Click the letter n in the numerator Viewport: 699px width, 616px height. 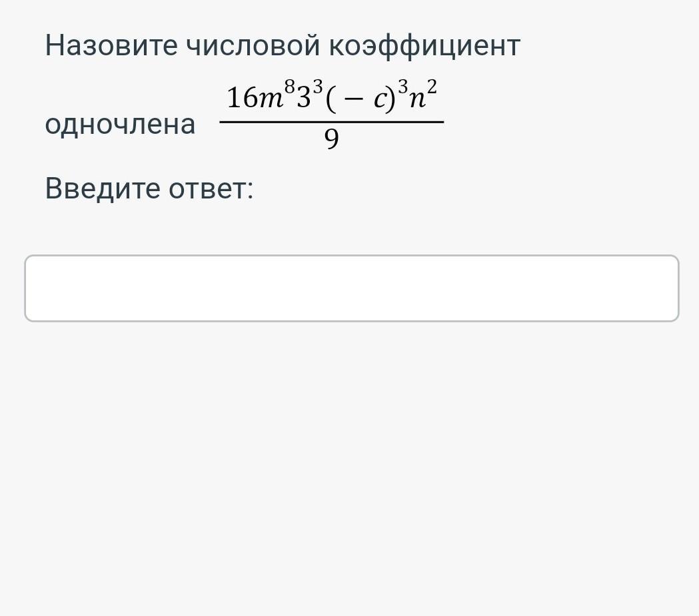(x=417, y=100)
